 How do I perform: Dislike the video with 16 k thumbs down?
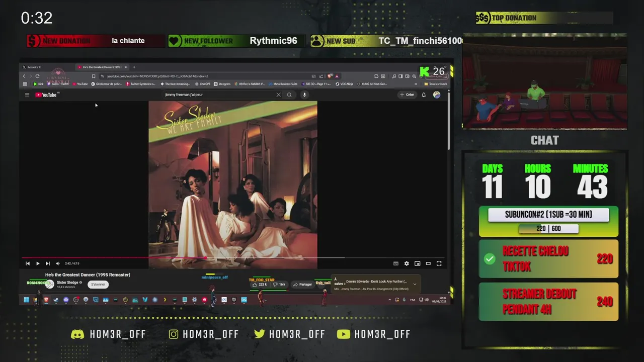pos(280,285)
